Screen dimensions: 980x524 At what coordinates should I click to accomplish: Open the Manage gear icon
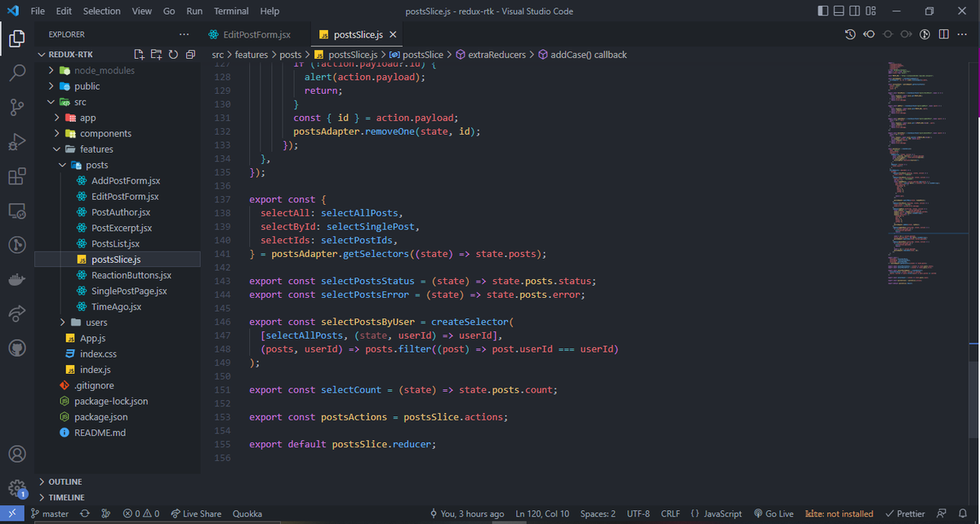[x=17, y=488]
